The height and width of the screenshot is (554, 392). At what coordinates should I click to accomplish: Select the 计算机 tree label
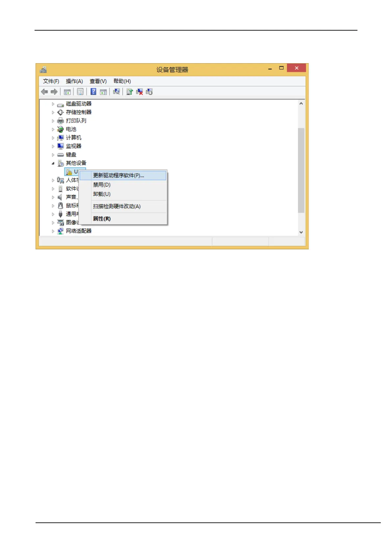(x=74, y=138)
